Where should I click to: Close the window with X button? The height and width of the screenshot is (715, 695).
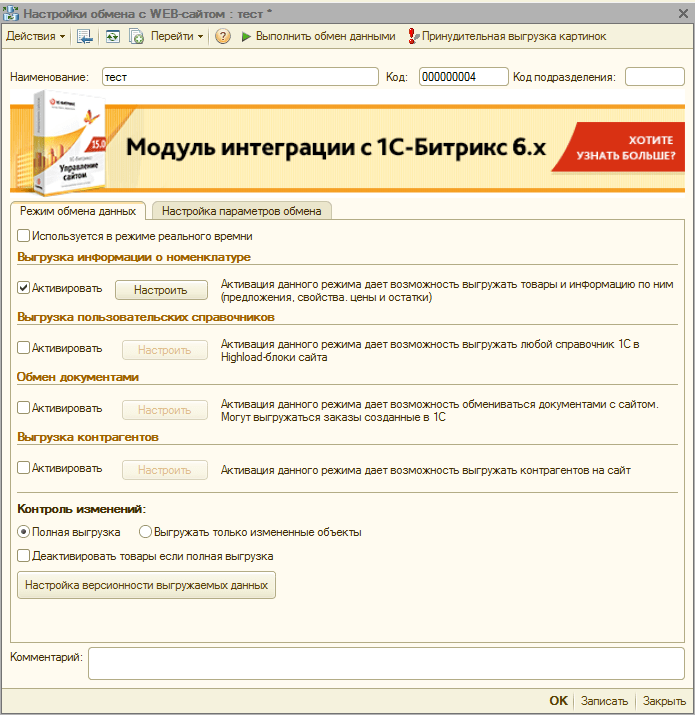click(683, 13)
